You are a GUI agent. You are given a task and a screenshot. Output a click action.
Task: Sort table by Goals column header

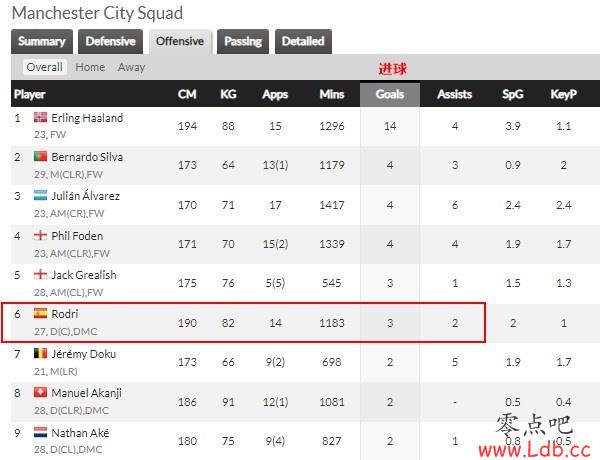click(x=390, y=94)
